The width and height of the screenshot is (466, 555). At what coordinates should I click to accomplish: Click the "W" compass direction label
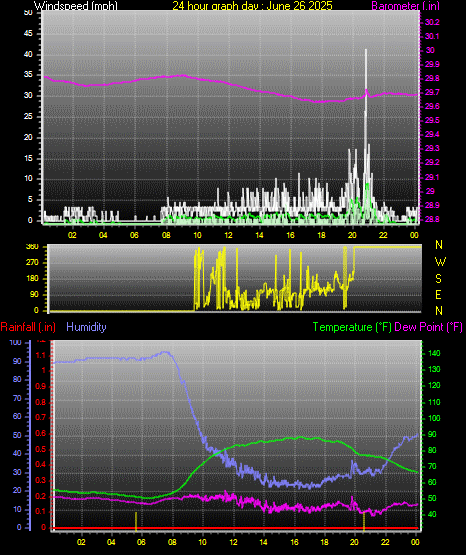(440, 262)
